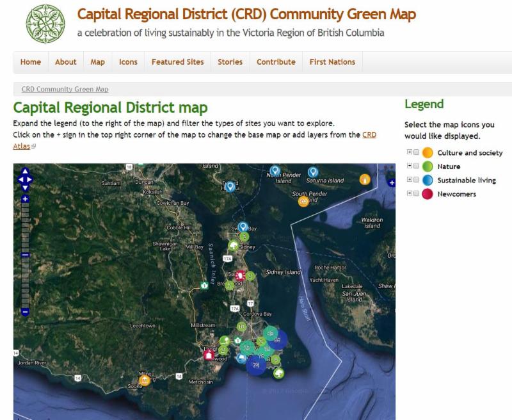Image resolution: width=512 pixels, height=420 pixels.
Task: Open the layer switcher plus at map corner
Action: pos(392,183)
